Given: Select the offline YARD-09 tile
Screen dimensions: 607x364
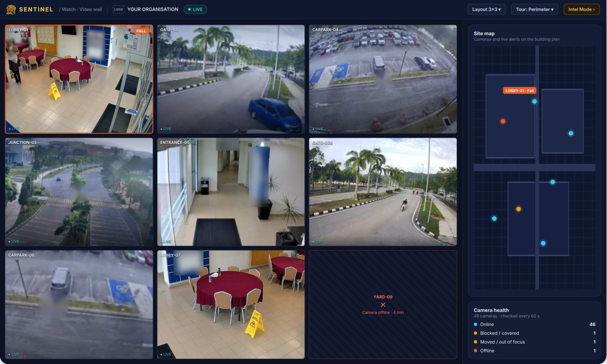Looking at the screenshot, I should point(383,305).
